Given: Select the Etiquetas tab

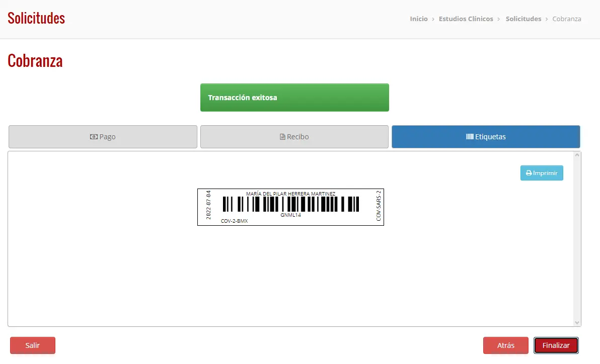Looking at the screenshot, I should (486, 137).
